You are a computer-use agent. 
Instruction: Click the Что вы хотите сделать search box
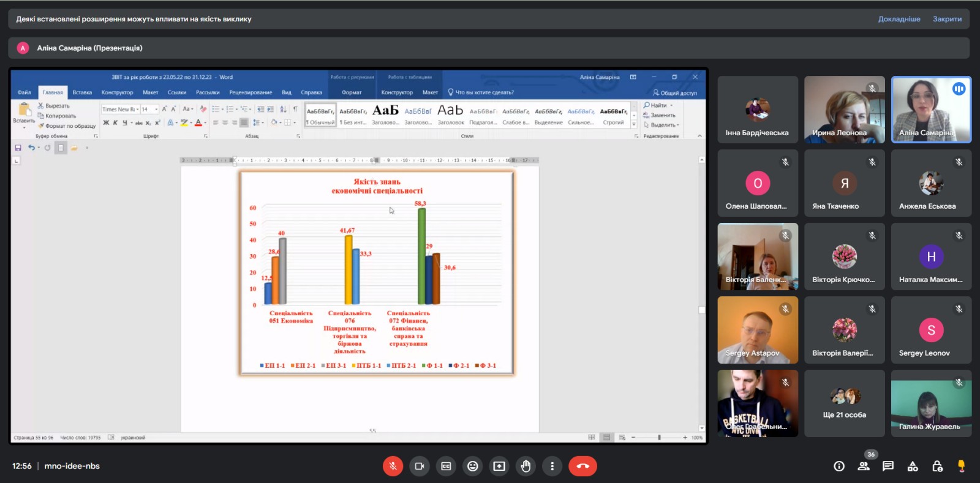tap(481, 92)
